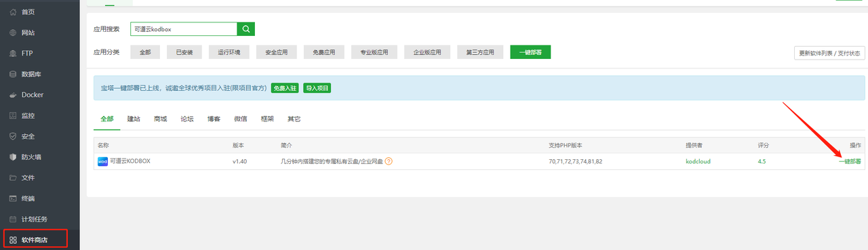Switch to the 博客 tab
The height and width of the screenshot is (250, 868).
214,119
